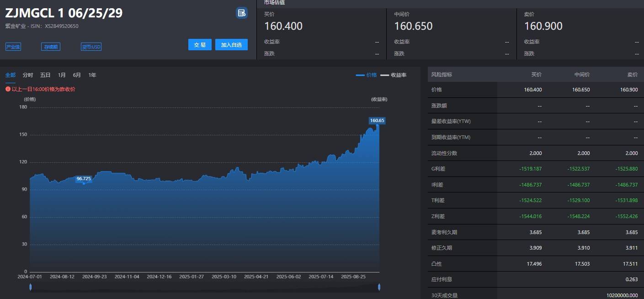Image resolution: width=644 pixels, height=299 pixels.
Task: Click the right chart range slider handle
Action: [379, 286]
